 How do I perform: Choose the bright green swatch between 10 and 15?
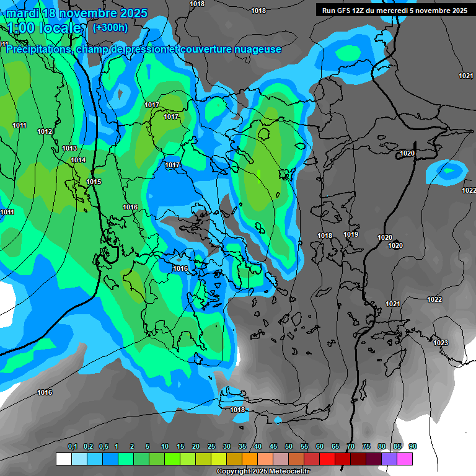pos(172,459)
